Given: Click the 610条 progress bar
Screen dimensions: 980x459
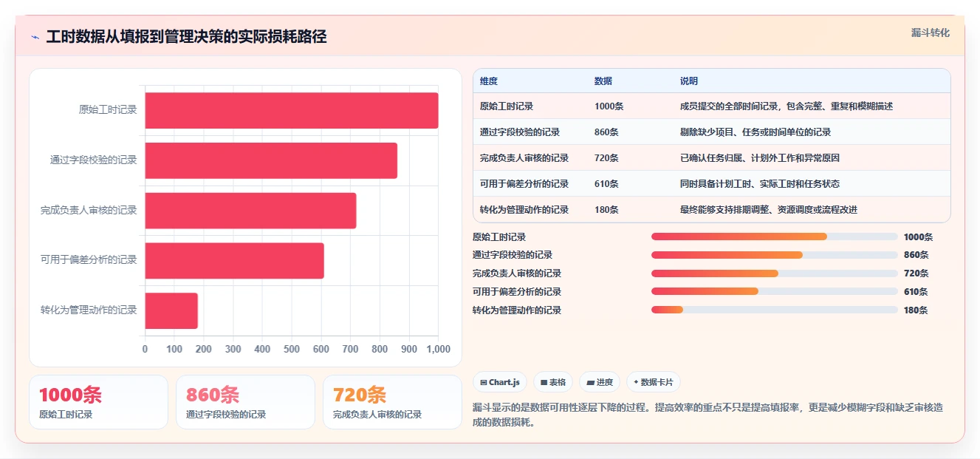Looking at the screenshot, I should [x=775, y=291].
